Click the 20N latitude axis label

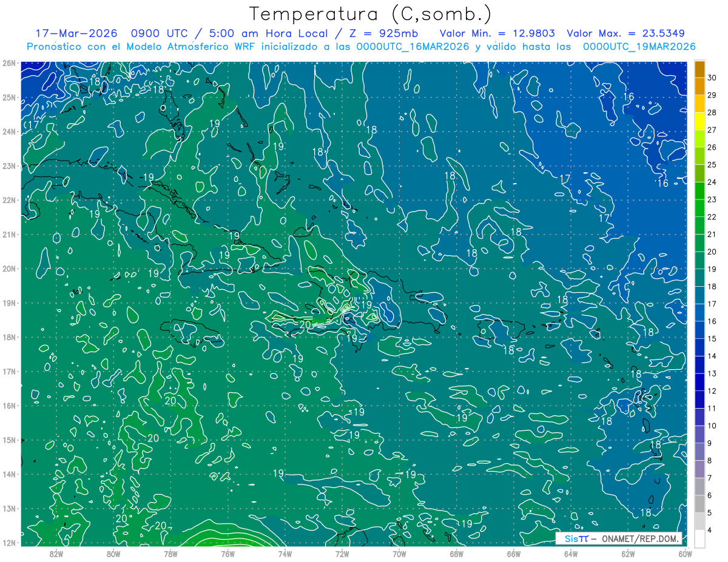(9, 269)
